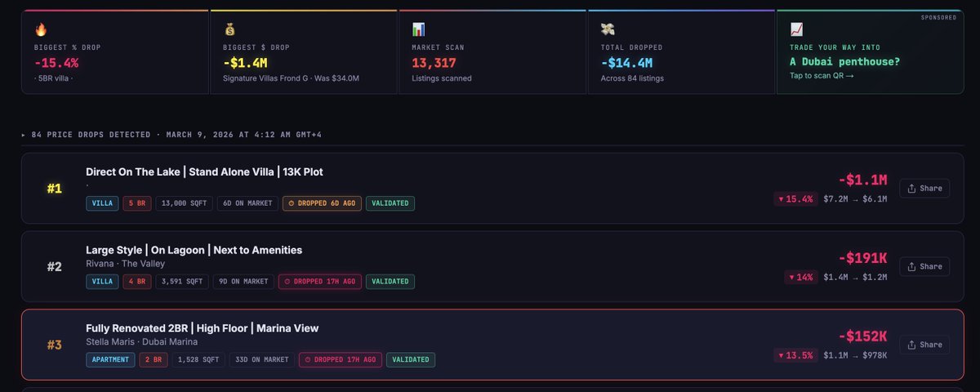The height and width of the screenshot is (392, 980).
Task: Open 'Fully Renovated 2BR' listing title
Action: [x=203, y=328]
